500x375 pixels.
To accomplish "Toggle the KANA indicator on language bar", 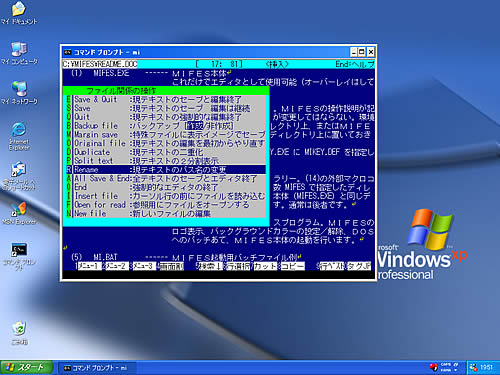I will tap(446, 370).
